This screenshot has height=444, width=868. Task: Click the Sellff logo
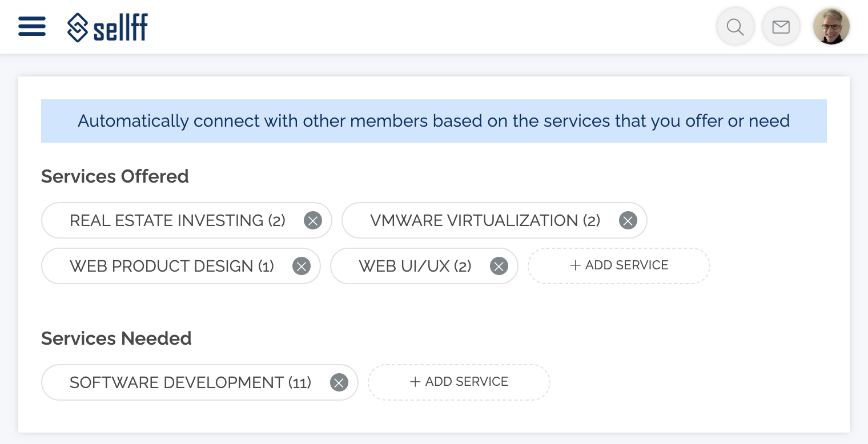click(107, 27)
